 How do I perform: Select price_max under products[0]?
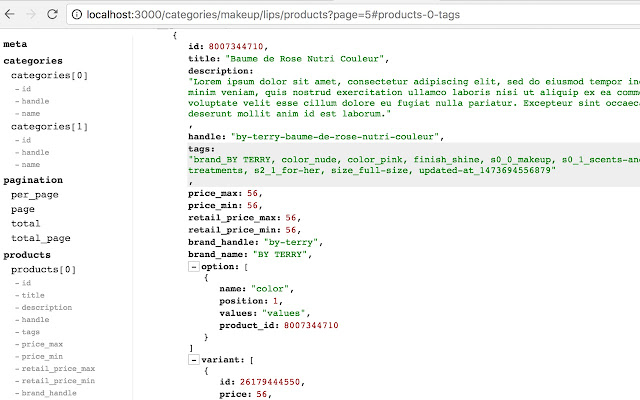(42, 344)
